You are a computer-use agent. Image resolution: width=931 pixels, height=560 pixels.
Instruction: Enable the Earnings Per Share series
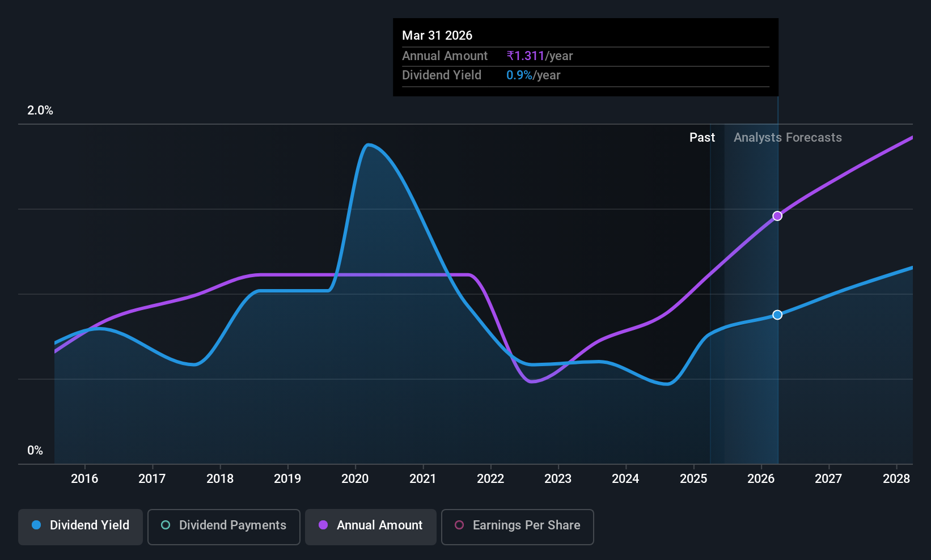tap(518, 527)
